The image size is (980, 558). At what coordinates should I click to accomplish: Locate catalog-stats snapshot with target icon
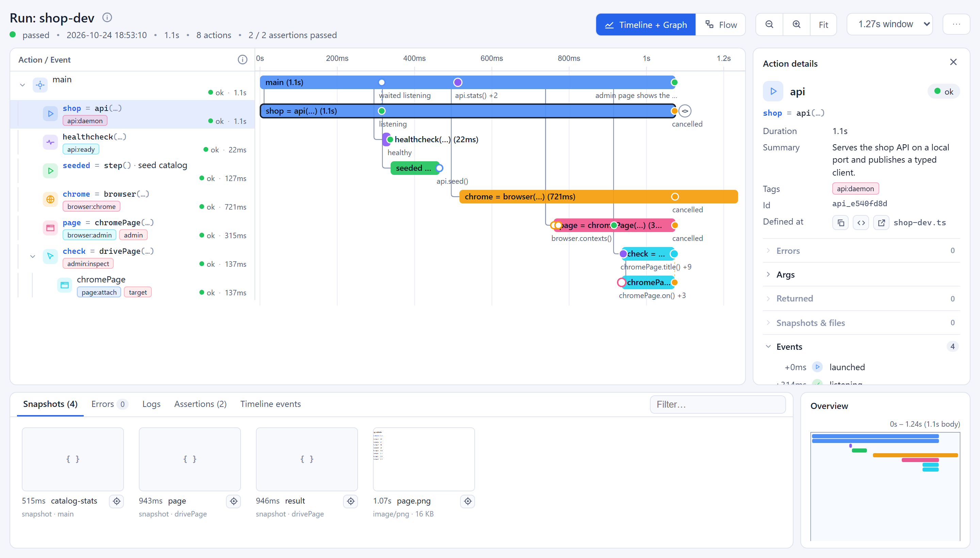[116, 501]
